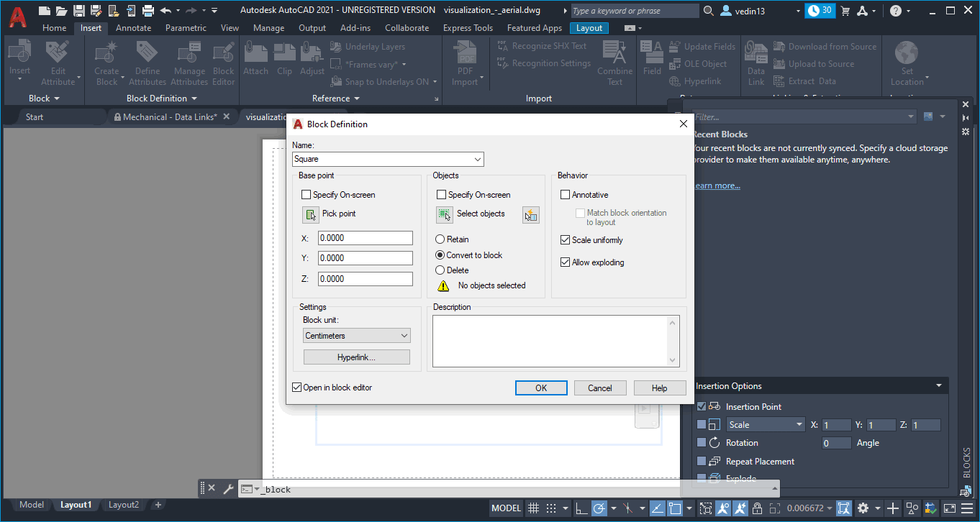Image resolution: width=980 pixels, height=522 pixels.
Task: Click Cancel in Block Definition dialog
Action: pyautogui.click(x=600, y=388)
